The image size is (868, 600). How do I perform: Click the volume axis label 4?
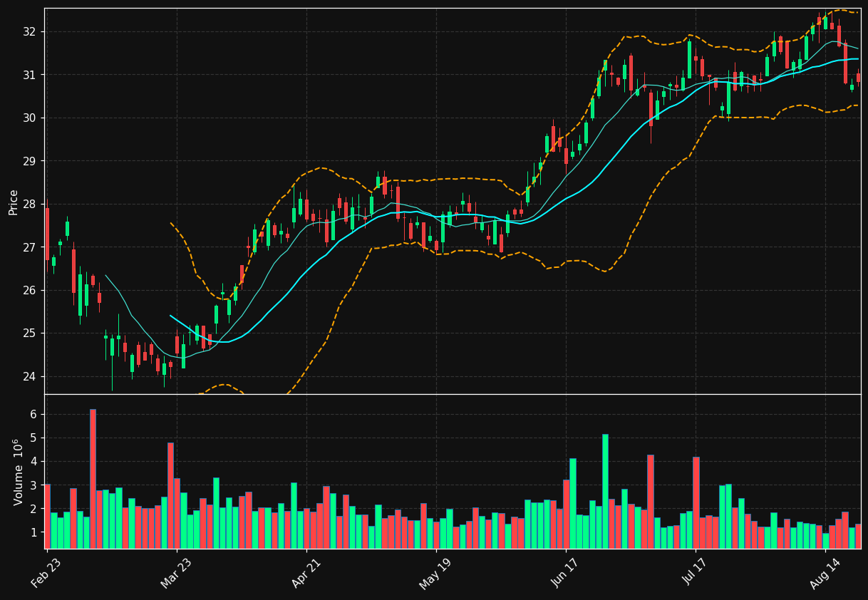point(34,462)
